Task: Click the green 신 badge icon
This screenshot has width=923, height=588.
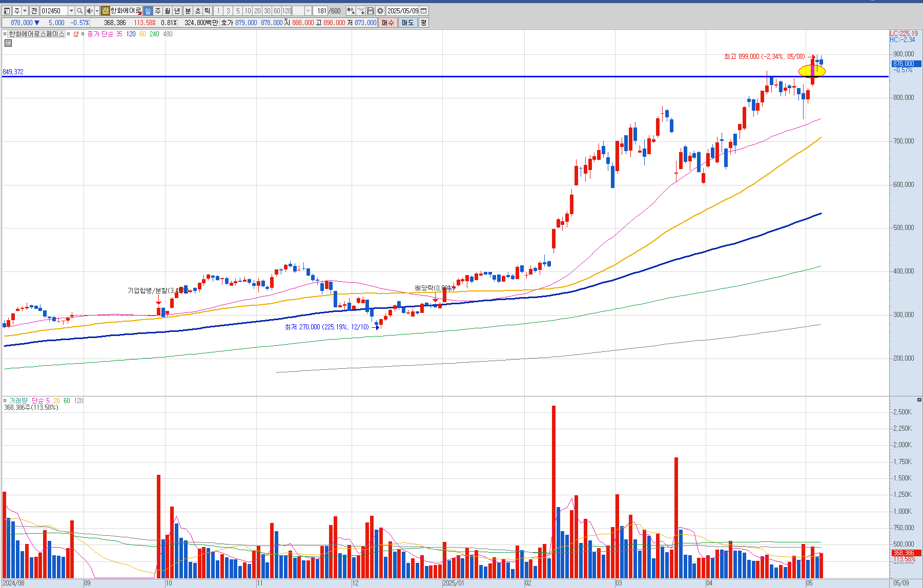Action: [x=105, y=11]
